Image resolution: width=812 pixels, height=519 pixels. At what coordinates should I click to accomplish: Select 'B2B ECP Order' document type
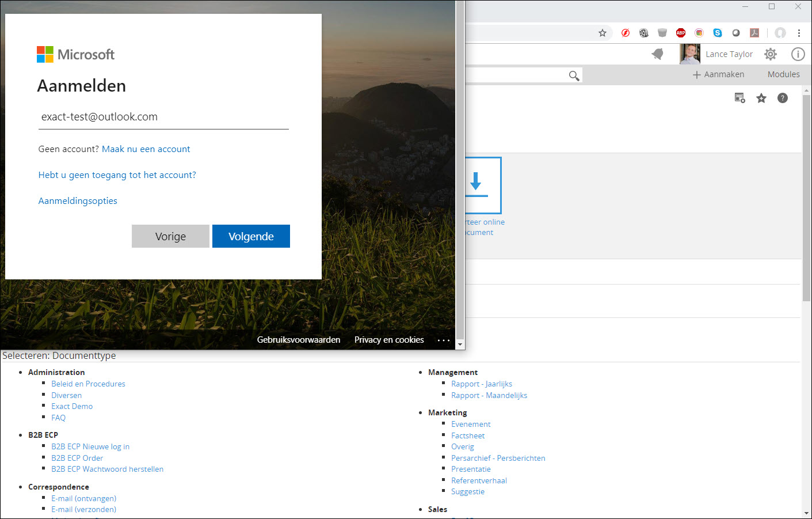[77, 459]
